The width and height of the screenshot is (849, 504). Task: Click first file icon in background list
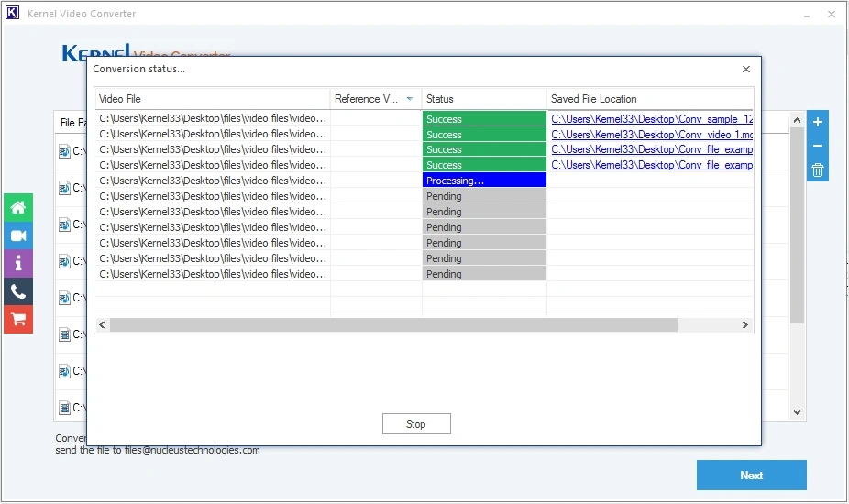coord(64,151)
